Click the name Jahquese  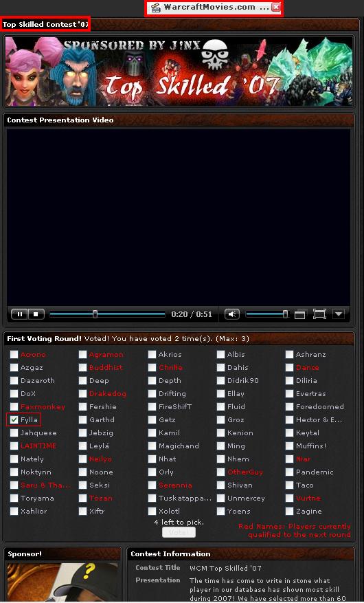click(38, 433)
